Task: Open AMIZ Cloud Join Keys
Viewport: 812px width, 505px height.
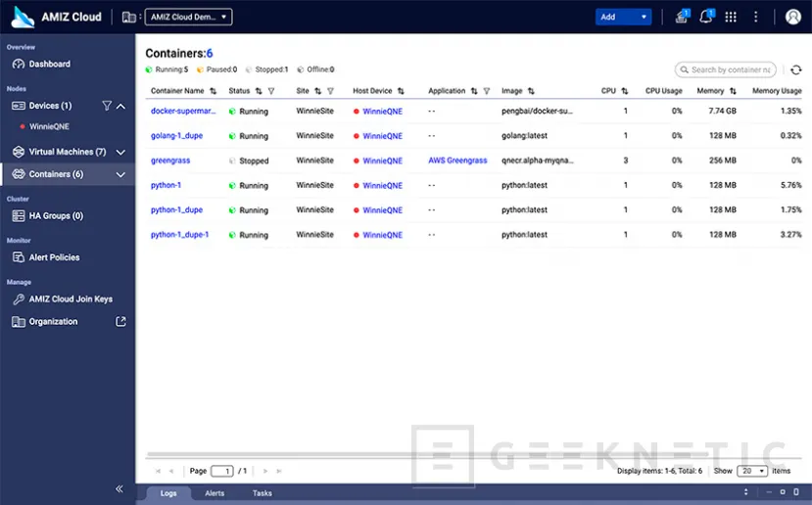Action: point(71,299)
